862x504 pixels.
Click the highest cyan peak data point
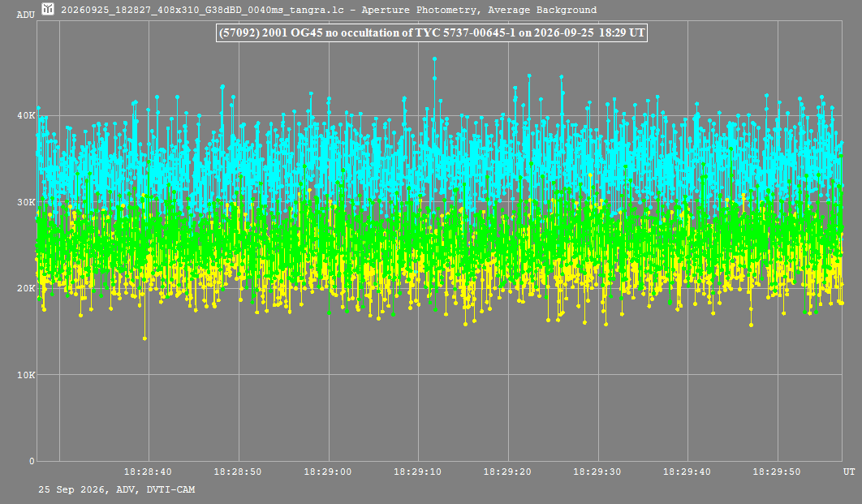tap(434, 58)
